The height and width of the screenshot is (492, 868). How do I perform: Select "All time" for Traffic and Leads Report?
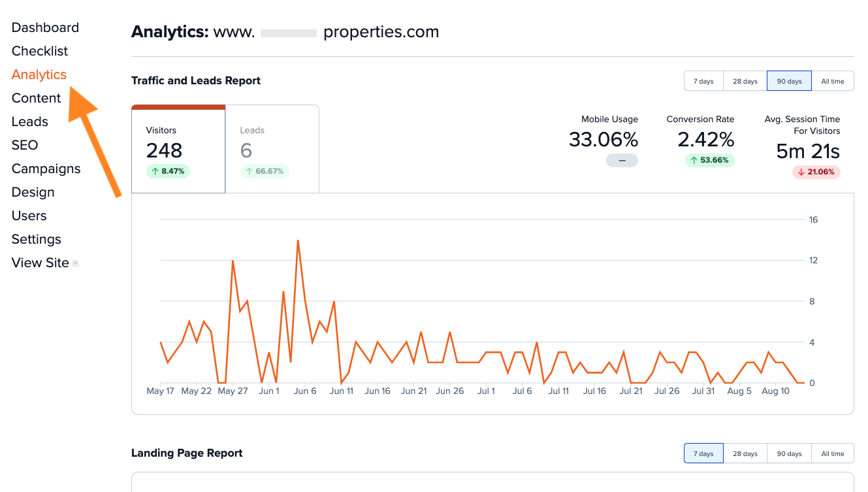(x=833, y=80)
